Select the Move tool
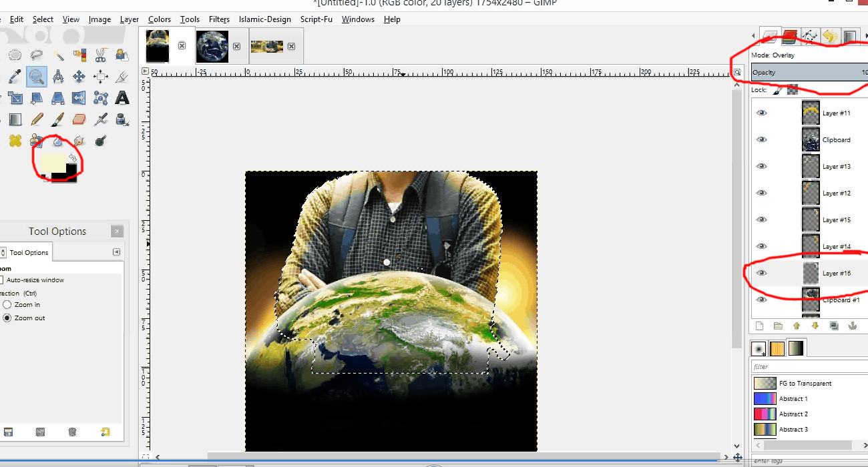The image size is (868, 467). pyautogui.click(x=80, y=76)
